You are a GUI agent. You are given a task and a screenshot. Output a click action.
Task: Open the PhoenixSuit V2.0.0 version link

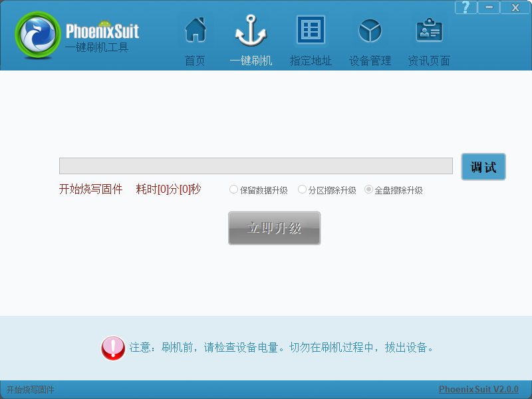(x=480, y=388)
